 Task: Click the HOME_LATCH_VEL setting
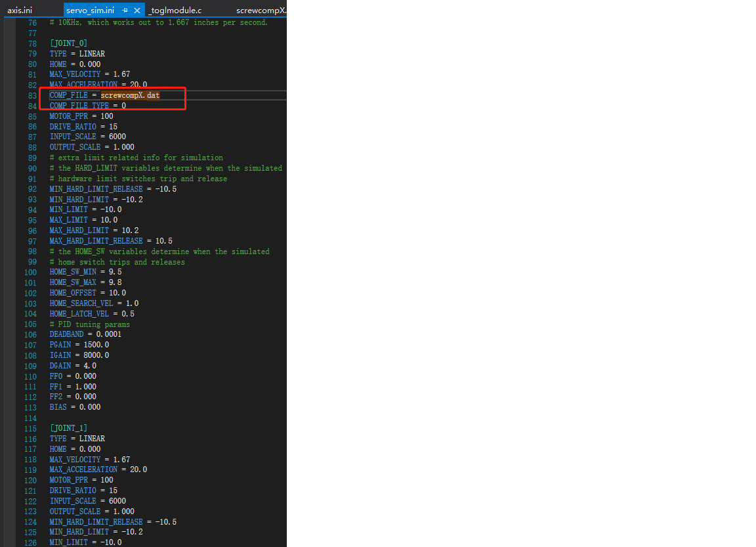pyautogui.click(x=92, y=314)
